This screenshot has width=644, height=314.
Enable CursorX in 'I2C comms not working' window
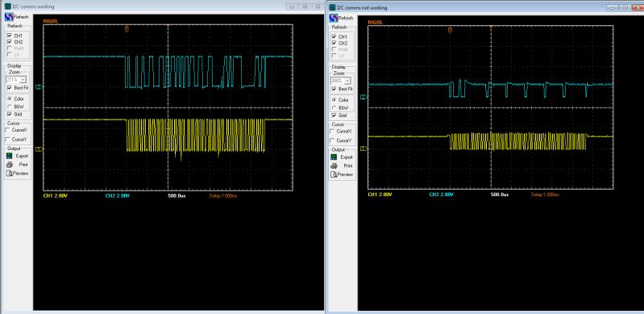[x=332, y=131]
